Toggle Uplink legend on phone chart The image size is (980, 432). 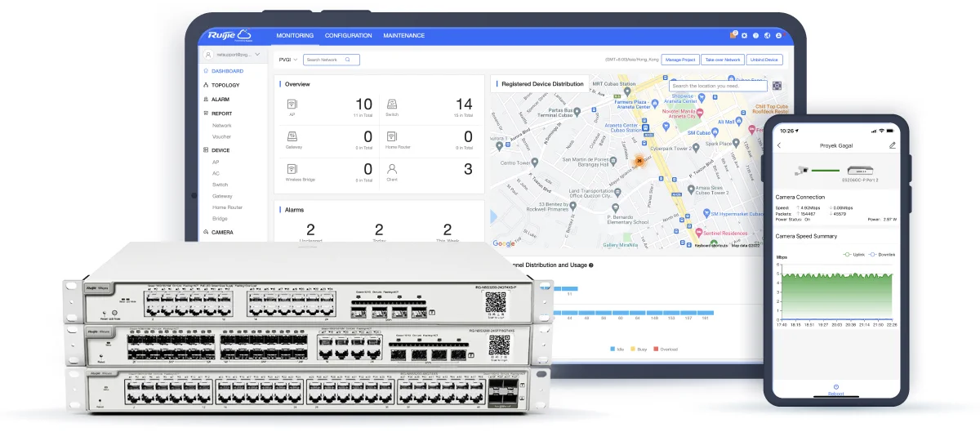tap(853, 254)
